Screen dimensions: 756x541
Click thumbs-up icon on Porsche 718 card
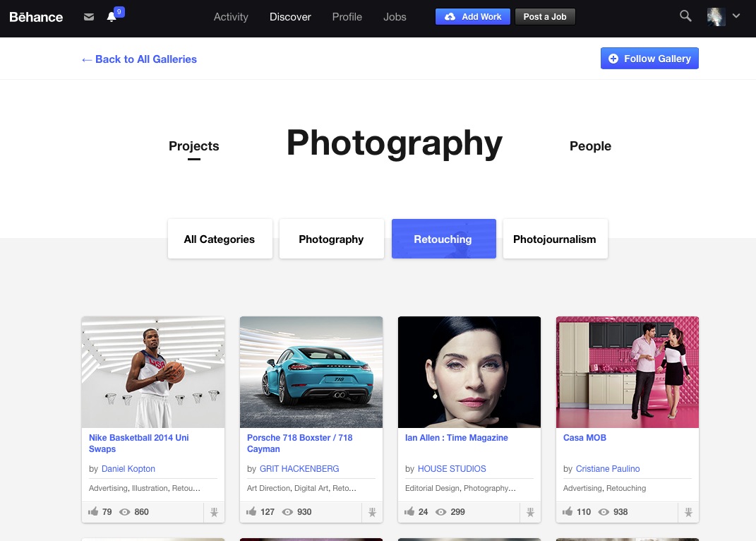(251, 511)
